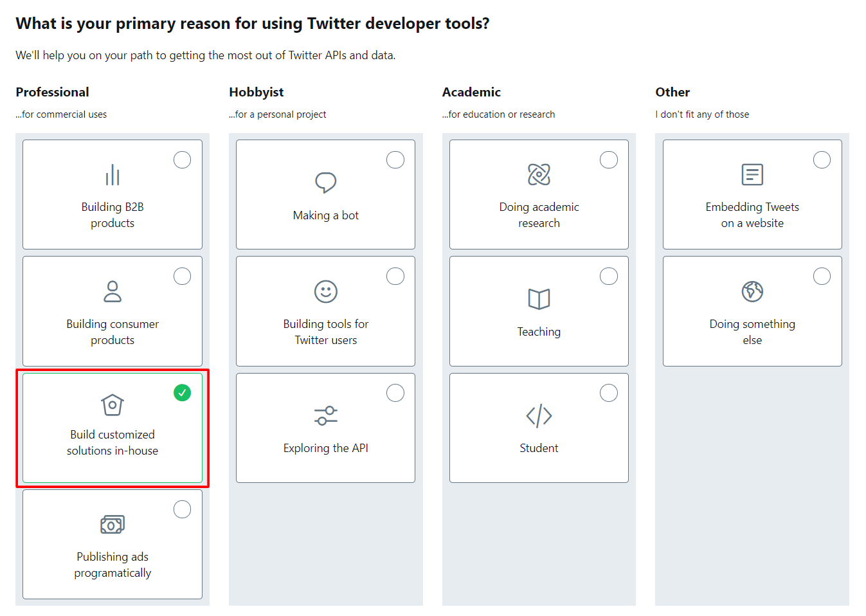This screenshot has height=616, width=866.
Task: Click the 'Building consumer products' label
Action: coord(113,332)
